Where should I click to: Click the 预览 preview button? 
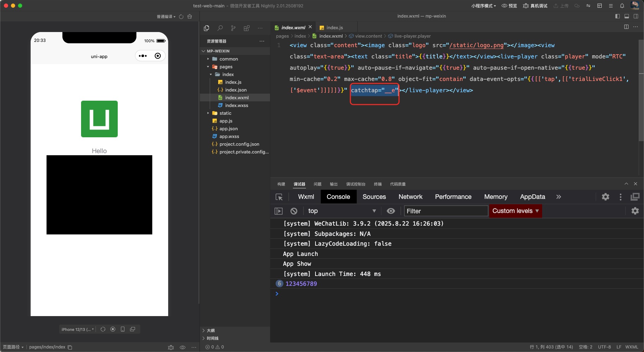pyautogui.click(x=509, y=6)
